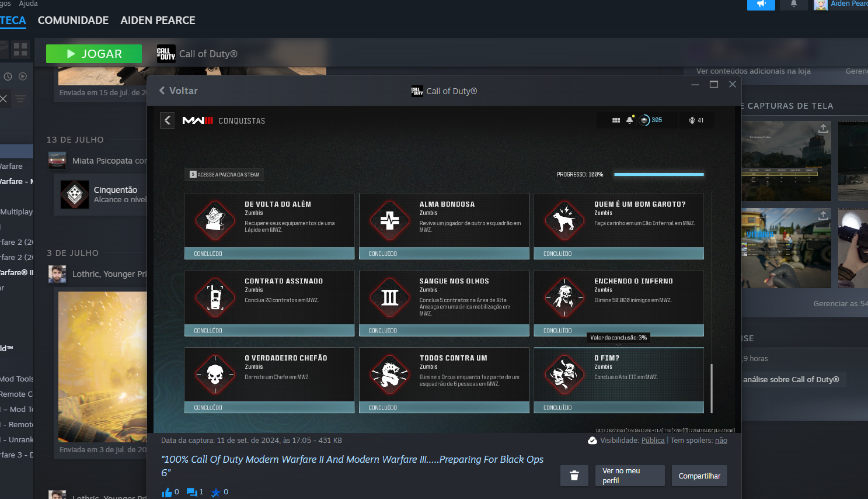This screenshot has width=868, height=499.
Task: Click Ver no meu perfil button
Action: (x=630, y=476)
